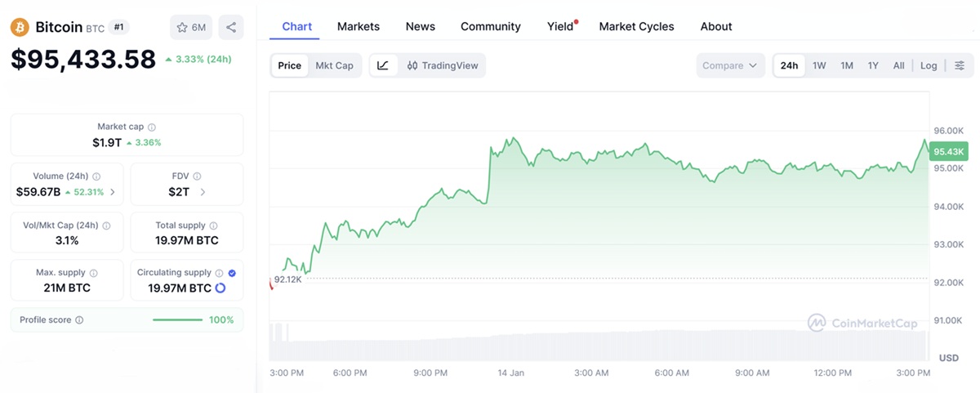Screen dimensions: 980x393
Task: Add Bitcoin to watchlist with star icon
Action: [191, 27]
